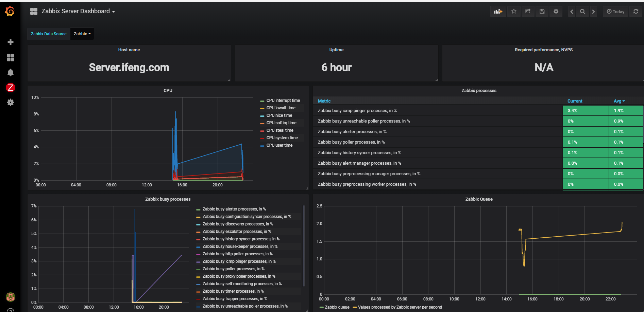Save the dashboard with disk icon
Viewport: 644px width, 312px height.
click(542, 12)
